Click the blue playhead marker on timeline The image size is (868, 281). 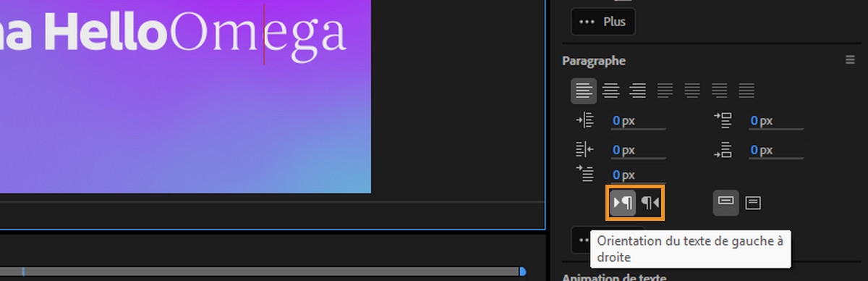click(22, 272)
